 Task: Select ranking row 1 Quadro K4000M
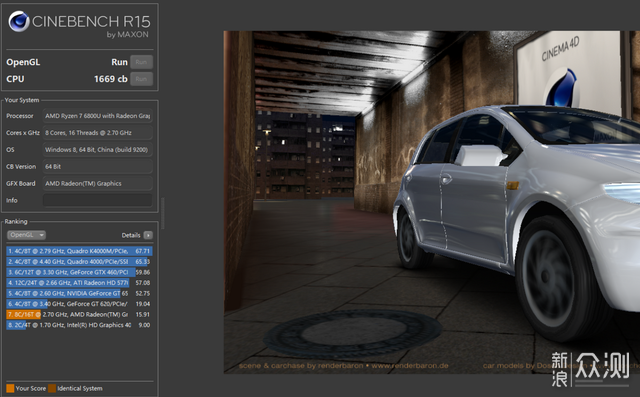tap(79, 251)
